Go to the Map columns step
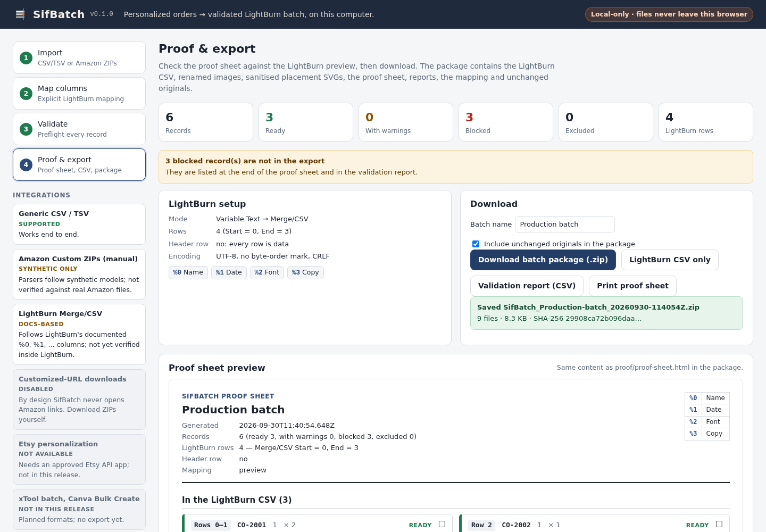Image resolution: width=766 pixels, height=532 pixels. click(x=79, y=93)
